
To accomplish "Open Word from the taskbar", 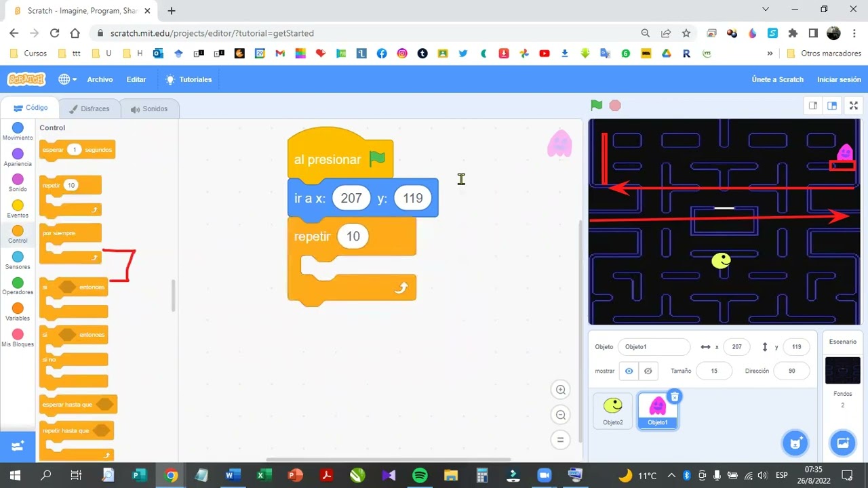I will pyautogui.click(x=233, y=475).
